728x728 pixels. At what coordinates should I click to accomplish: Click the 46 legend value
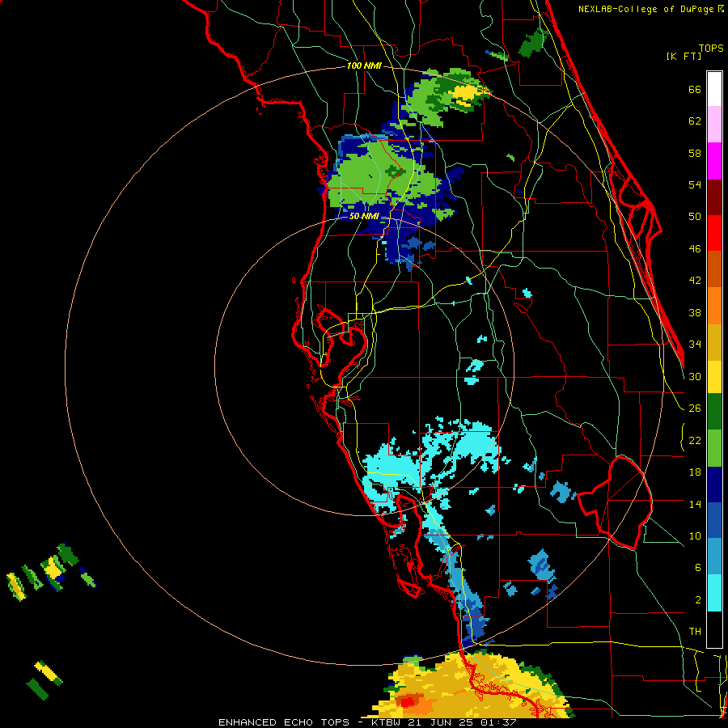point(695,249)
